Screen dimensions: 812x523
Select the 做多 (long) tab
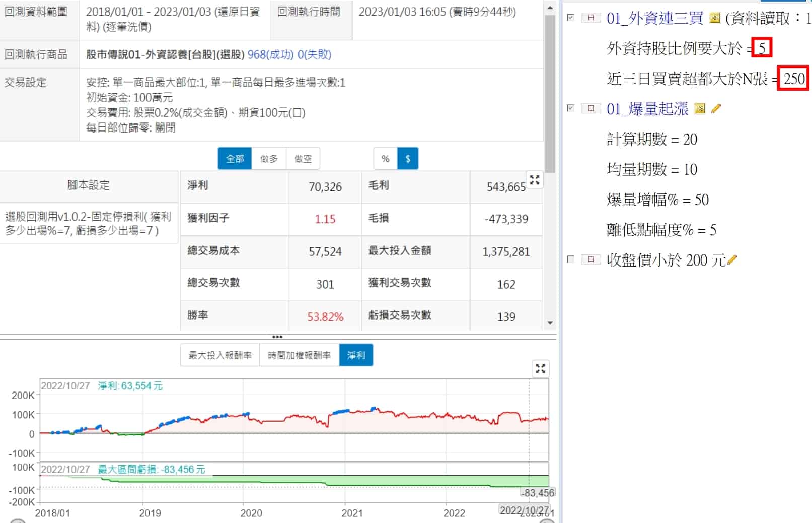tap(269, 159)
